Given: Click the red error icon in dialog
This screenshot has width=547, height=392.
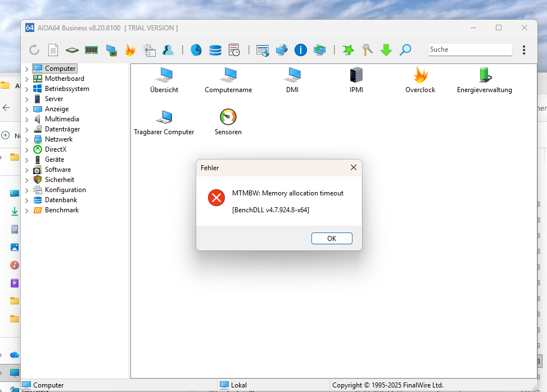Looking at the screenshot, I should [x=216, y=198].
